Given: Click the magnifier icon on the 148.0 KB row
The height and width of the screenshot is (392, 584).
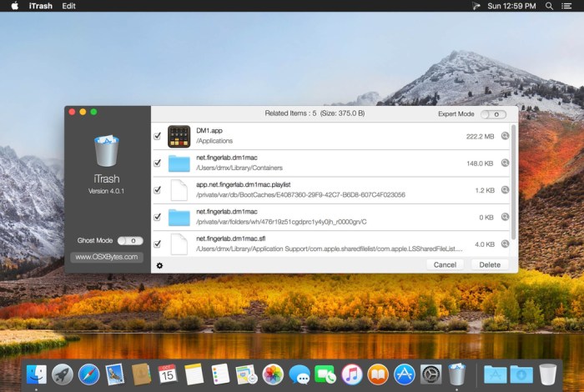Looking at the screenshot, I should tap(505, 163).
